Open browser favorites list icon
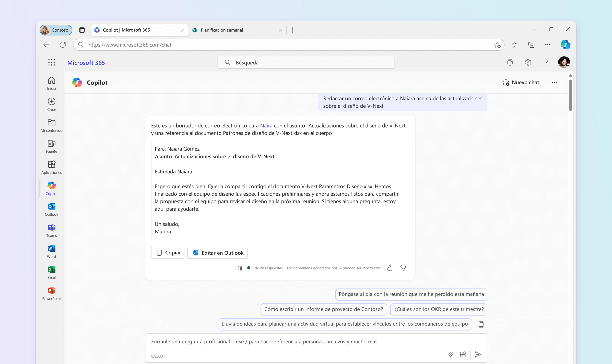The width and height of the screenshot is (612, 364). pyautogui.click(x=514, y=45)
